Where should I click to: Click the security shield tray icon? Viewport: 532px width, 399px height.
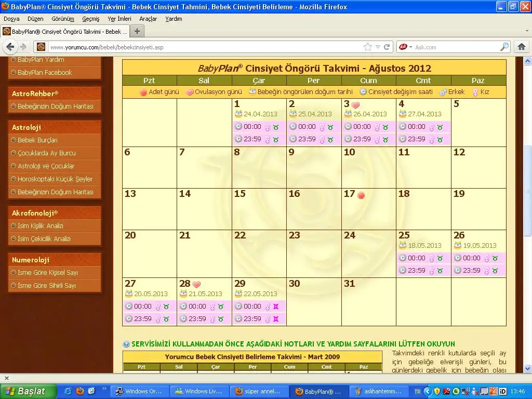click(437, 391)
